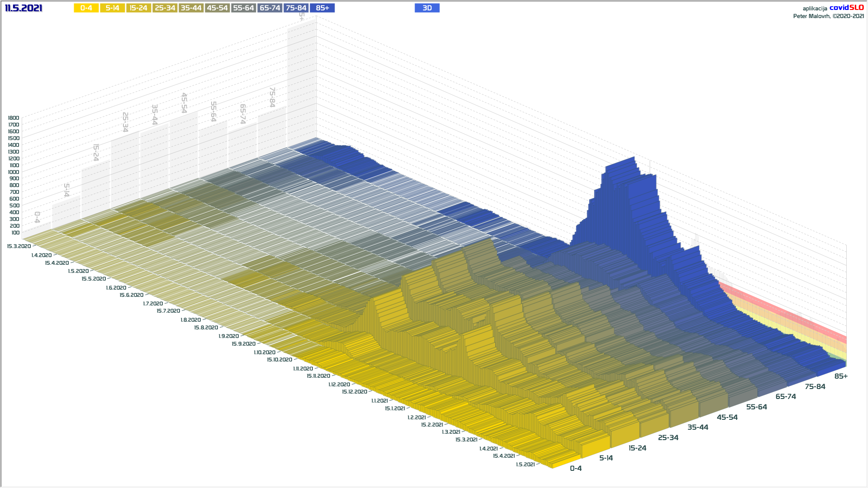The height and width of the screenshot is (488, 868).
Task: Toggle the 55-64 legend button
Action: (243, 8)
